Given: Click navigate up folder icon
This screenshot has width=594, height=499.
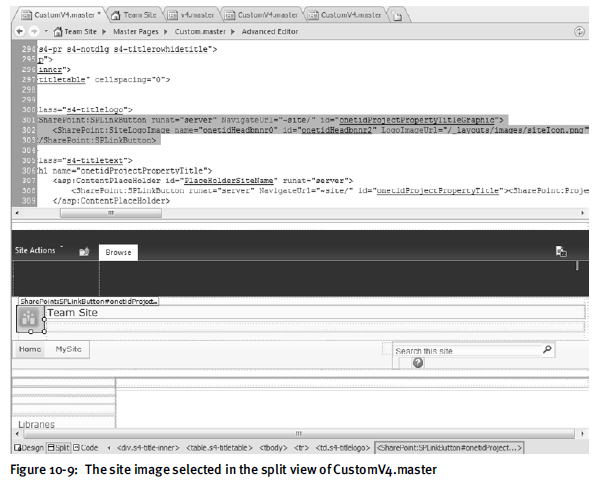Looking at the screenshot, I should click(x=84, y=252).
